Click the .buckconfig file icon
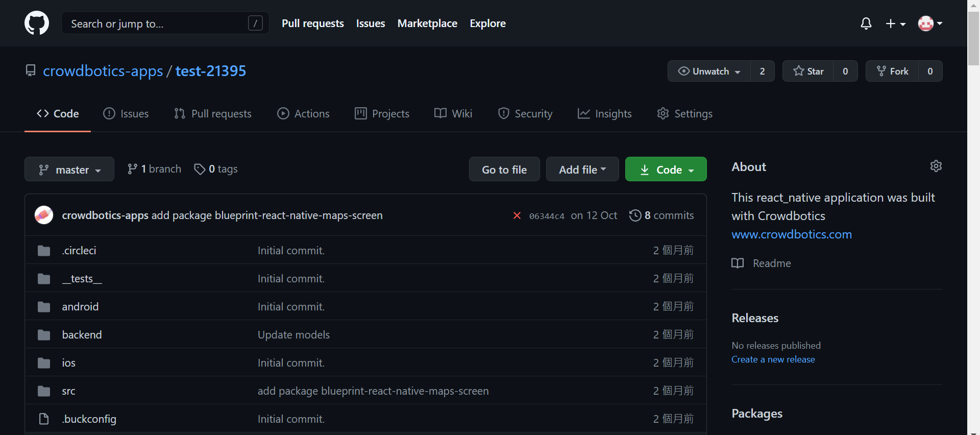980x435 pixels. click(44, 419)
